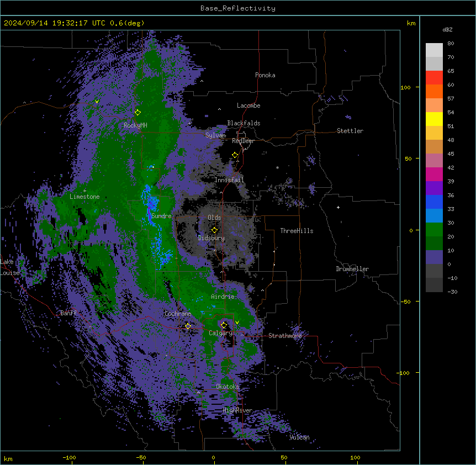
Task: Click the dBZ legend heading
Action: (447, 29)
